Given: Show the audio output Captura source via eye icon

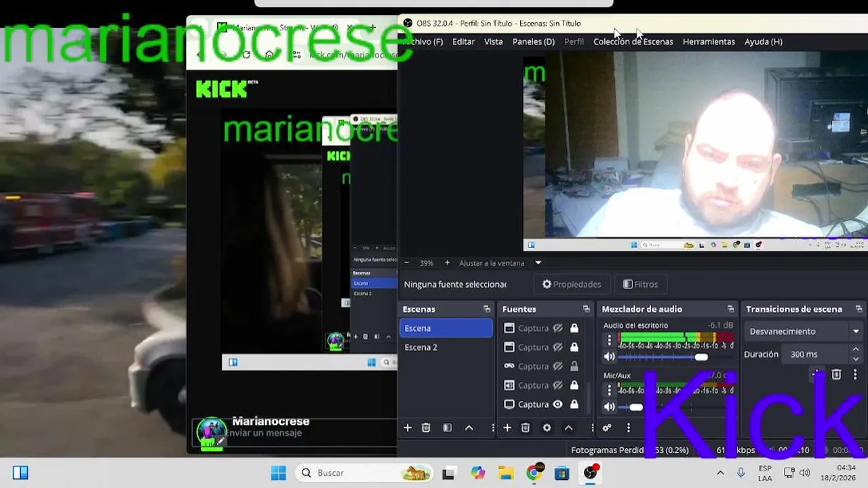Looking at the screenshot, I should [x=557, y=386].
